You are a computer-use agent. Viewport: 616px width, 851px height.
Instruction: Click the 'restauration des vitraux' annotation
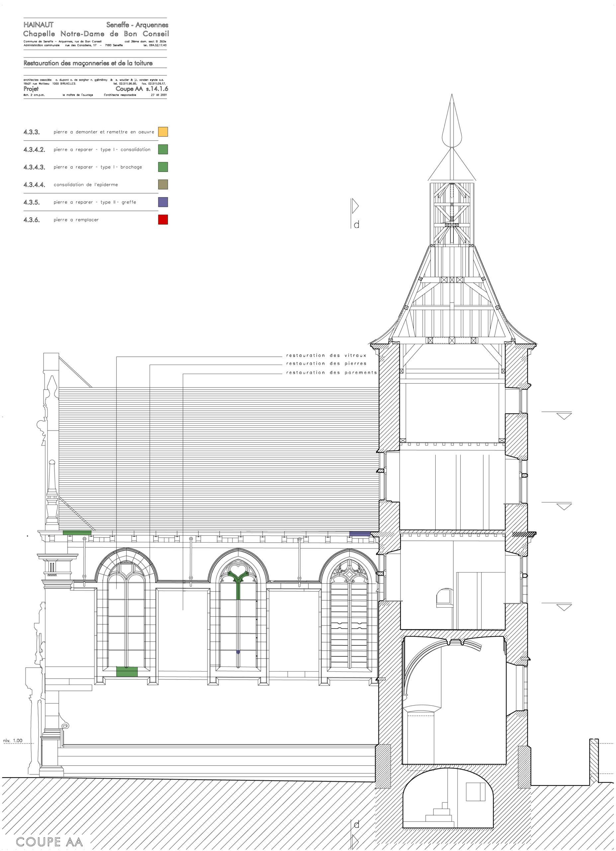(326, 355)
